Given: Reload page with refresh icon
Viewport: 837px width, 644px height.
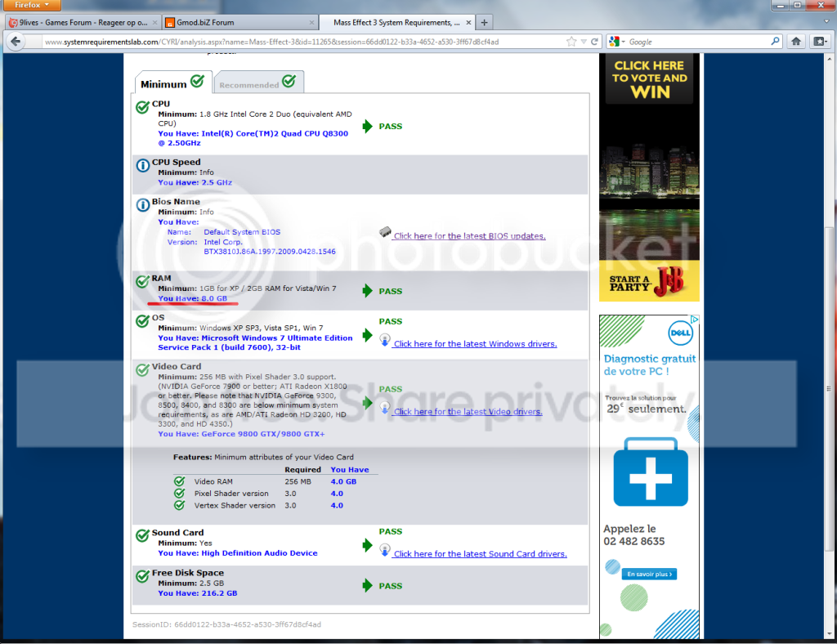Looking at the screenshot, I should coord(594,42).
